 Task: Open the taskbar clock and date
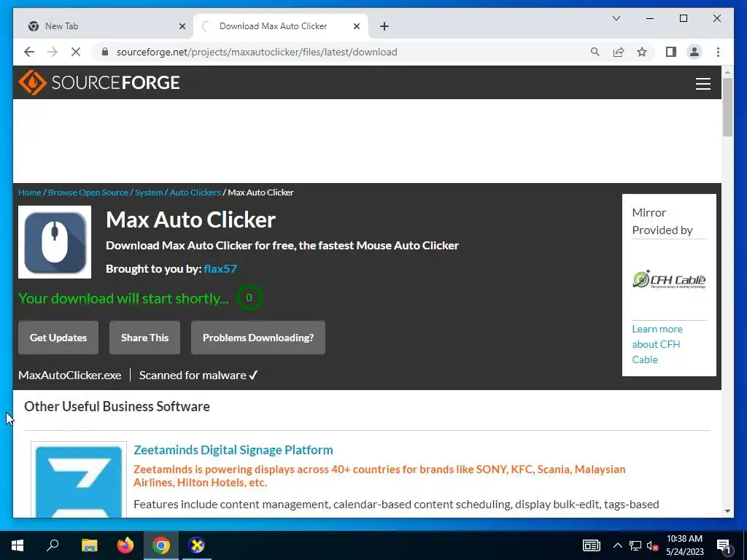point(684,545)
